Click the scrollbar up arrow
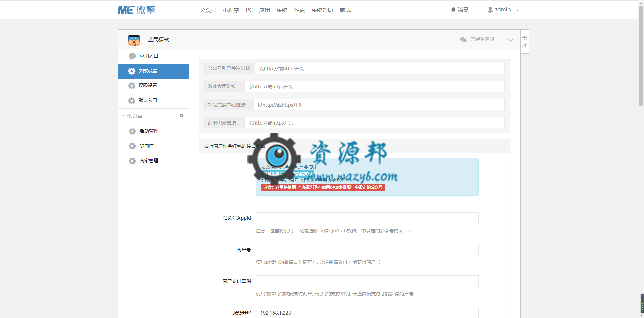 point(641,2)
